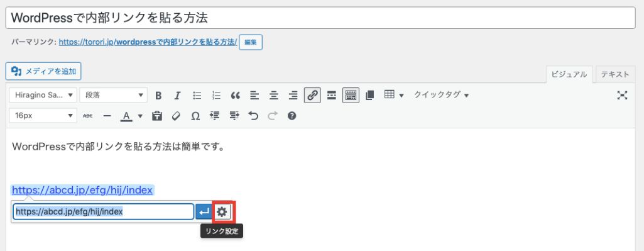Align text center
The height and width of the screenshot is (251, 644).
tap(274, 96)
